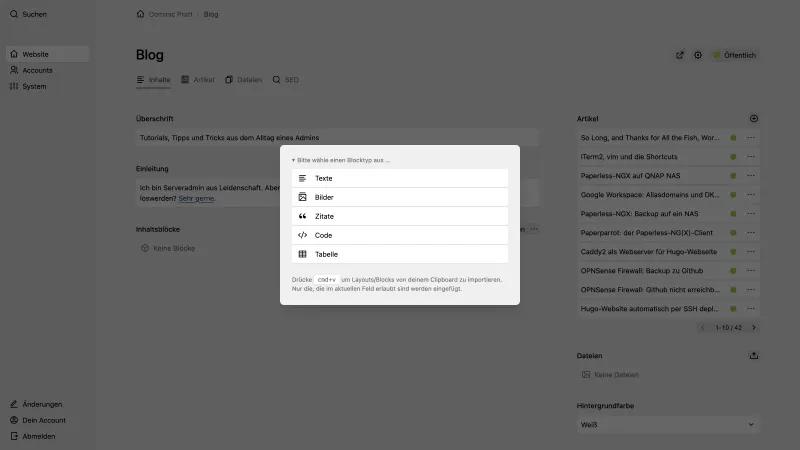This screenshot has width=800, height=450.
Task: Click the Zitate quote icon
Action: (303, 216)
